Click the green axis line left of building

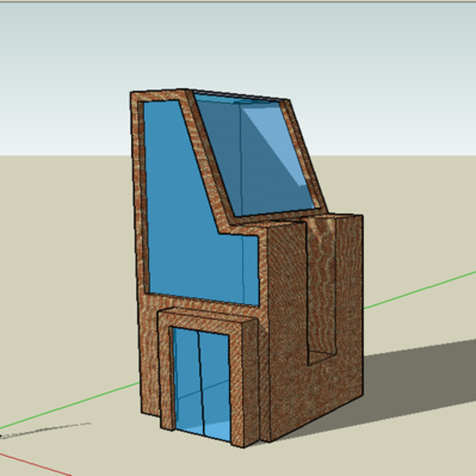pos(68,406)
